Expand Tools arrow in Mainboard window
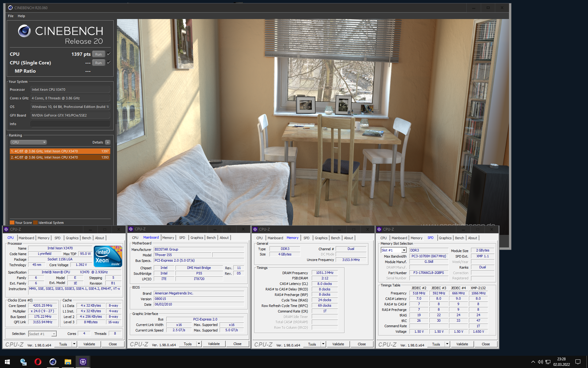The height and width of the screenshot is (368, 588). point(199,344)
